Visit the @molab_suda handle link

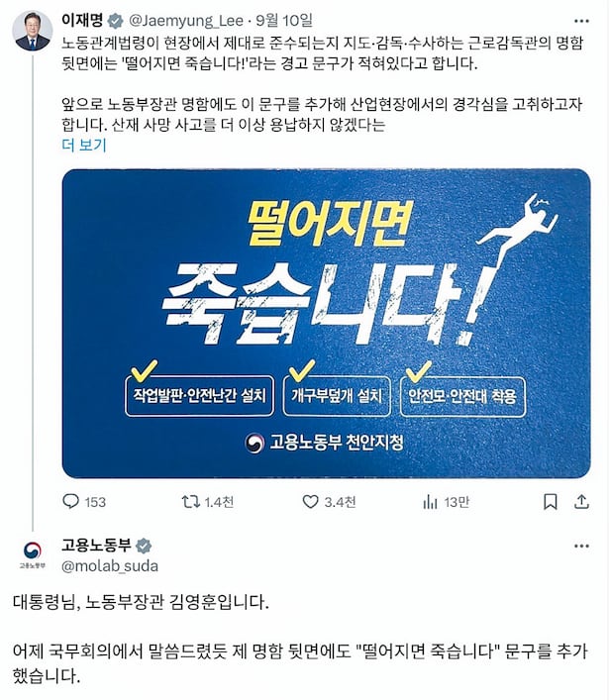[110, 566]
